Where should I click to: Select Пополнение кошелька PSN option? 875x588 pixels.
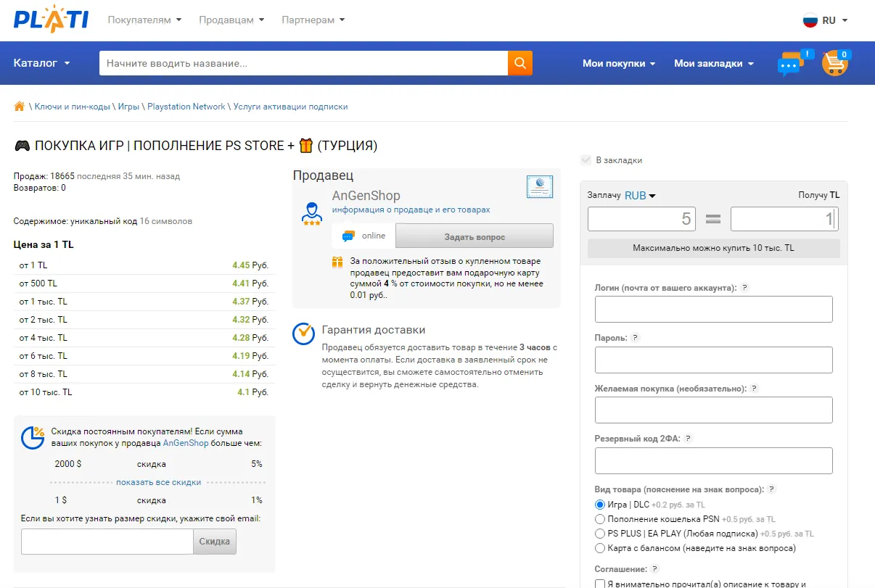tap(599, 519)
